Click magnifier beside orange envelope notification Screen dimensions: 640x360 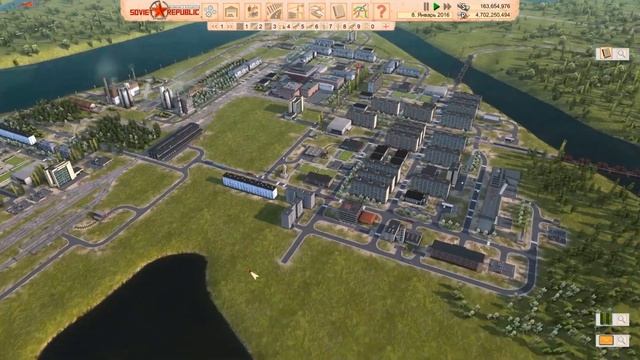621,340
